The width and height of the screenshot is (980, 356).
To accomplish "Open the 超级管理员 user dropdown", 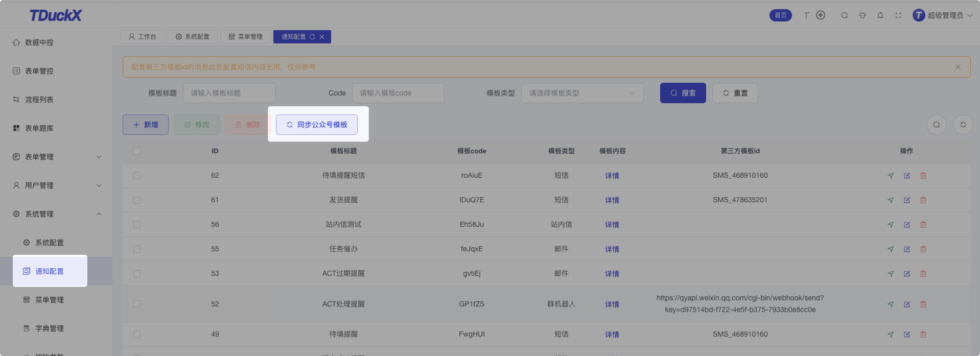I will point(943,15).
